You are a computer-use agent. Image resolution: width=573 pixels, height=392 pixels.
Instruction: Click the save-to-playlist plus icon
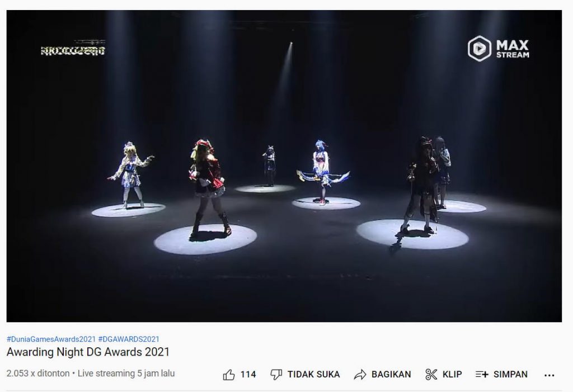point(482,375)
